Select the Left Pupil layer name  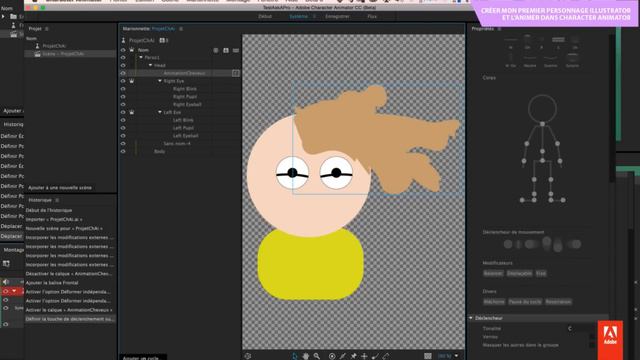(183, 128)
